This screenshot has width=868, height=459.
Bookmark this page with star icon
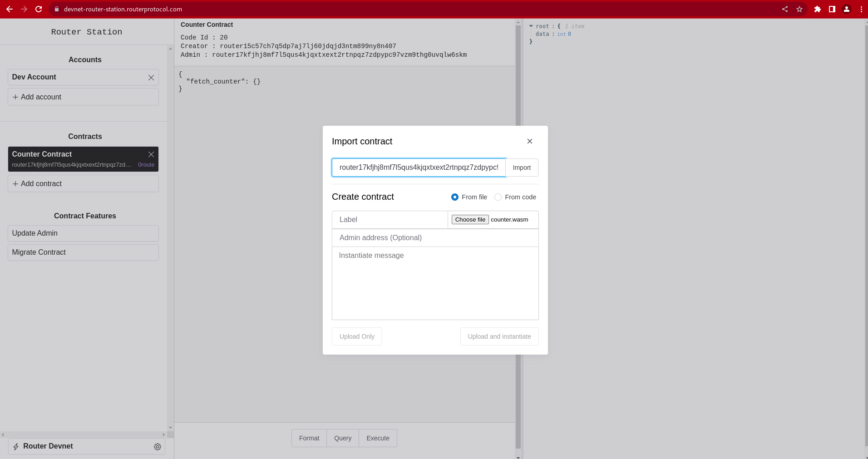click(x=799, y=9)
